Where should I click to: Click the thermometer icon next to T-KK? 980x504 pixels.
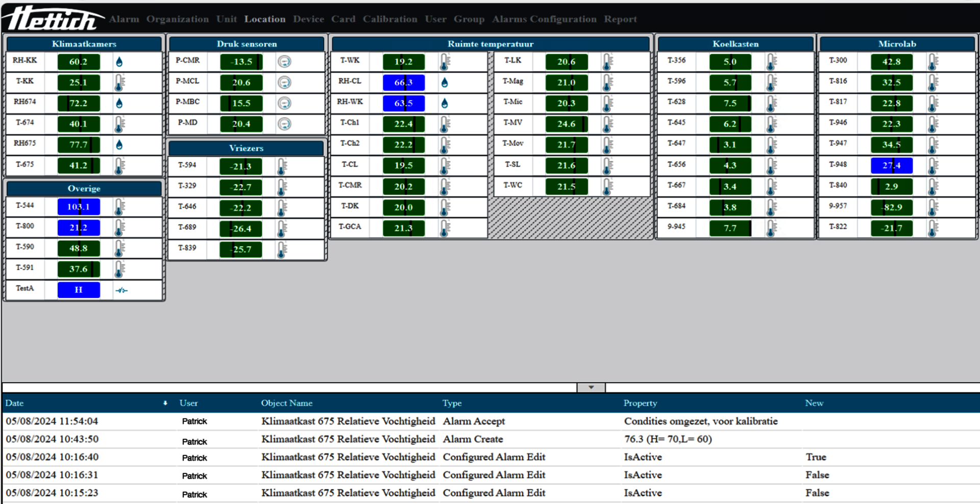click(119, 83)
